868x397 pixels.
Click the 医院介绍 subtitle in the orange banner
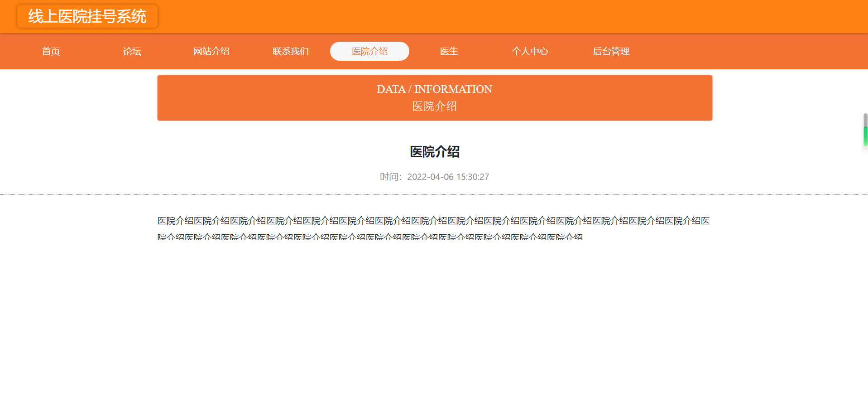pos(435,106)
